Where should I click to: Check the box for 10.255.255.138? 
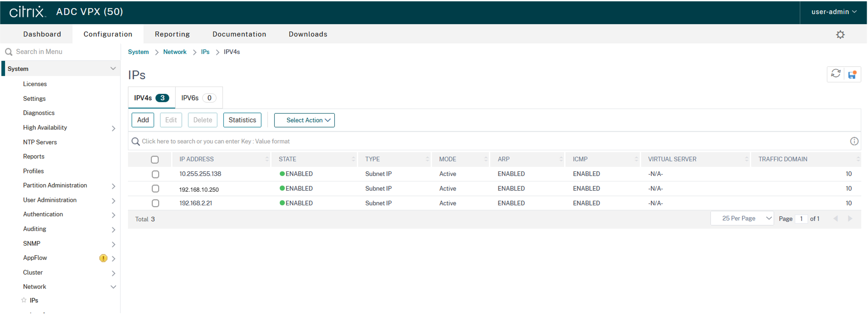pyautogui.click(x=155, y=174)
